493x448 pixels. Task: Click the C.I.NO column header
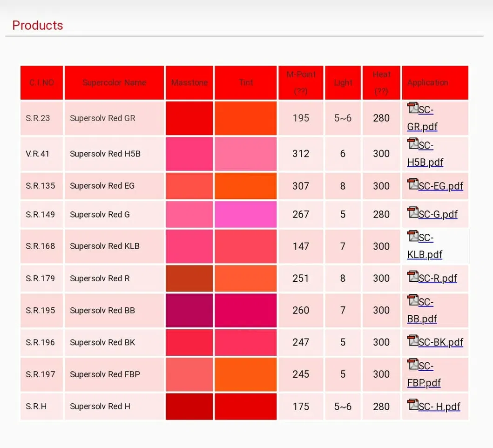click(41, 82)
